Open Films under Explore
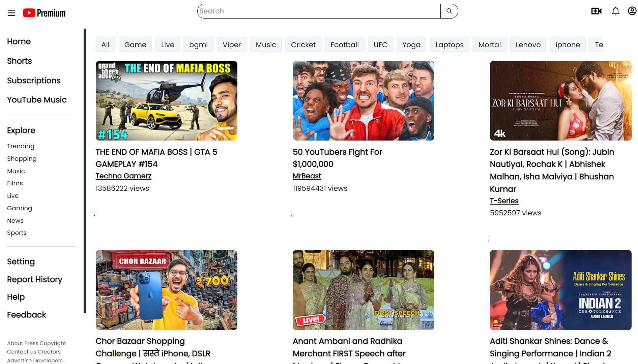The image size is (638, 364). pos(15,183)
